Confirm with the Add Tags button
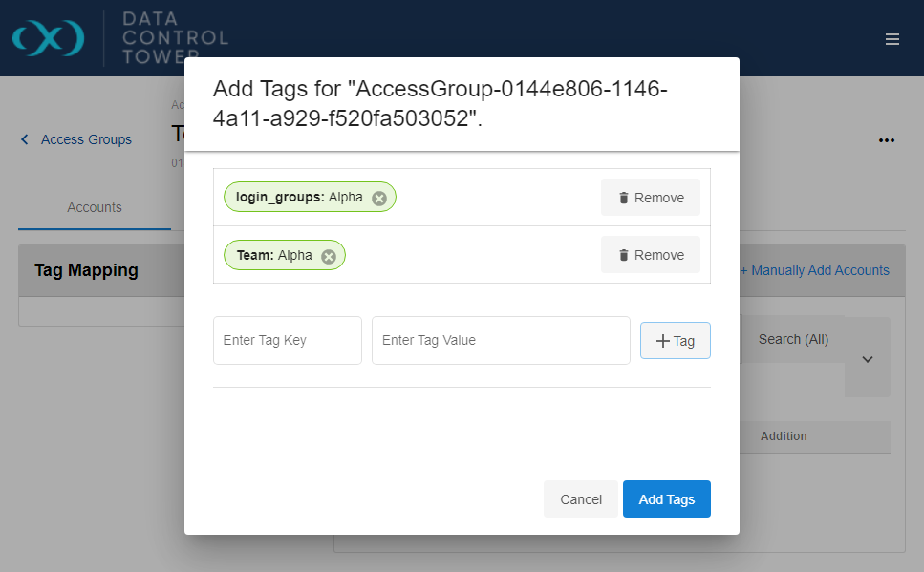Screen dimensions: 924x572 [x=667, y=499]
